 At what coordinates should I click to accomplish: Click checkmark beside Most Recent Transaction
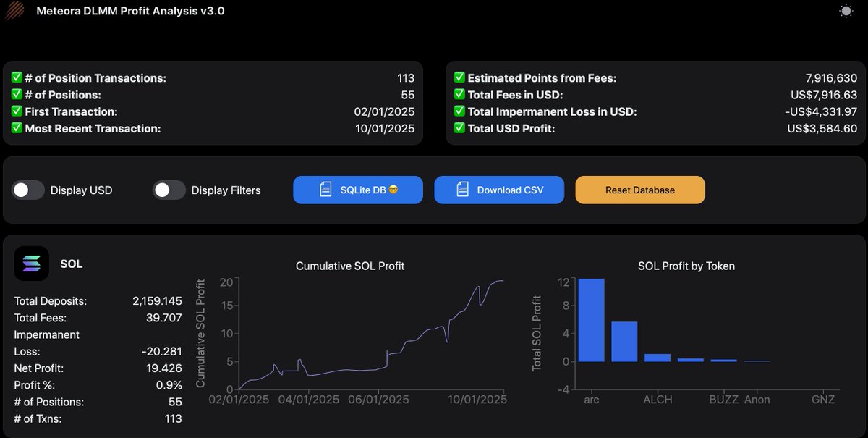tap(17, 128)
